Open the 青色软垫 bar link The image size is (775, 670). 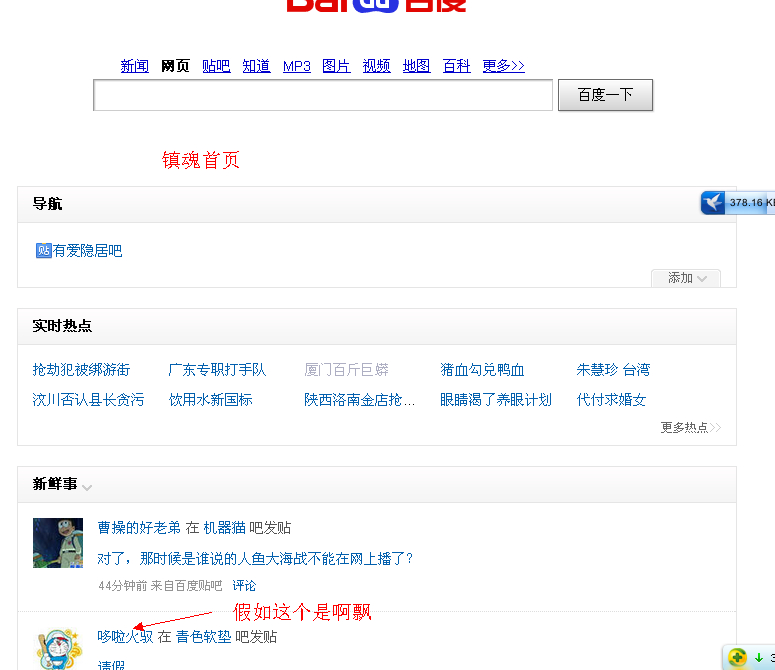[x=203, y=636]
